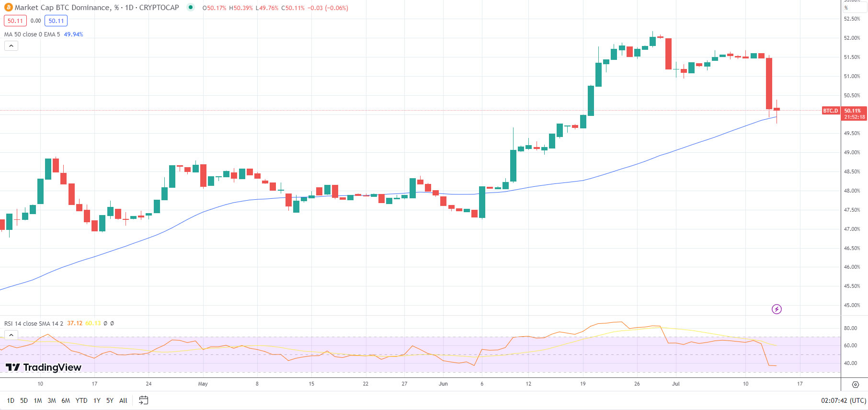Open chart settings gear icon

855,384
